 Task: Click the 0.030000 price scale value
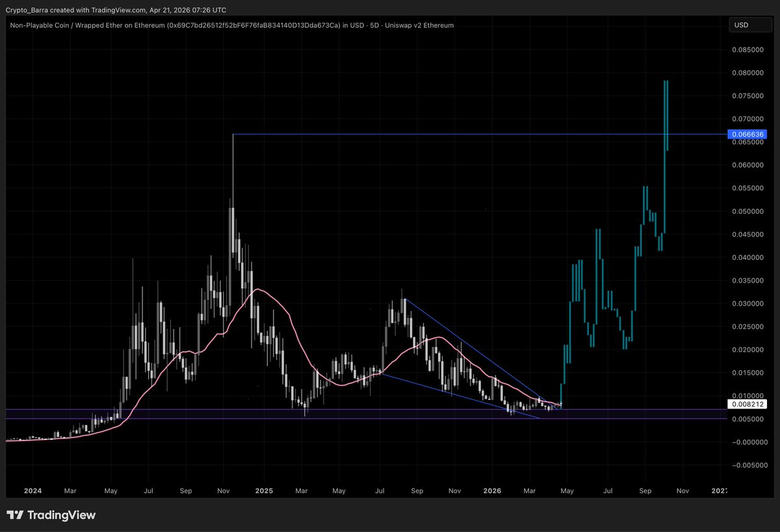pyautogui.click(x=749, y=303)
